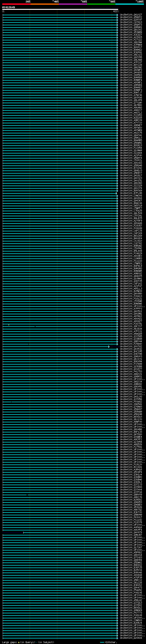
Task: Select hit label UniRef100_B9HTJ7
Action: pos(131,93)
